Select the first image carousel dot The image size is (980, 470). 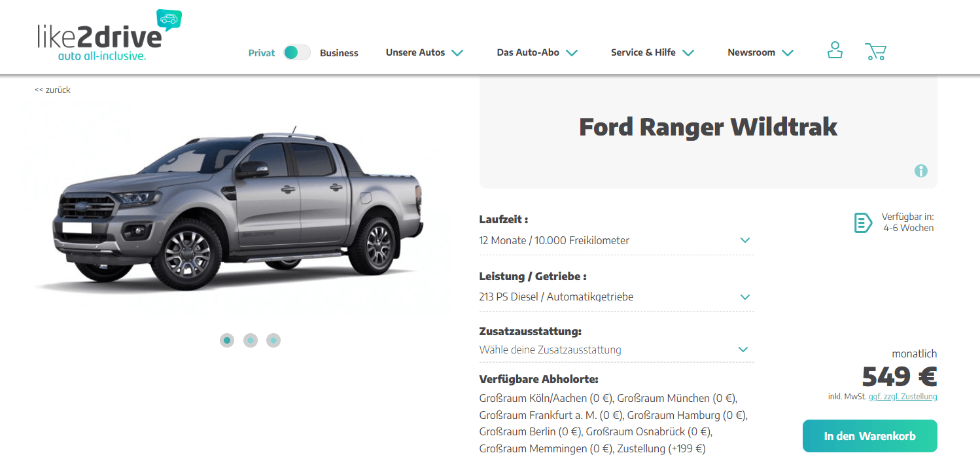click(227, 340)
